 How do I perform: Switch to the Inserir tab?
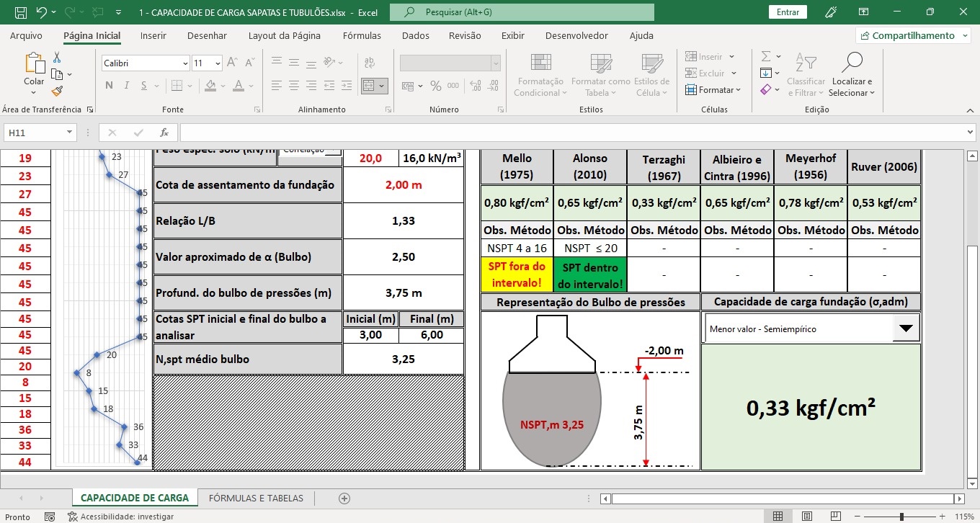[x=153, y=35]
